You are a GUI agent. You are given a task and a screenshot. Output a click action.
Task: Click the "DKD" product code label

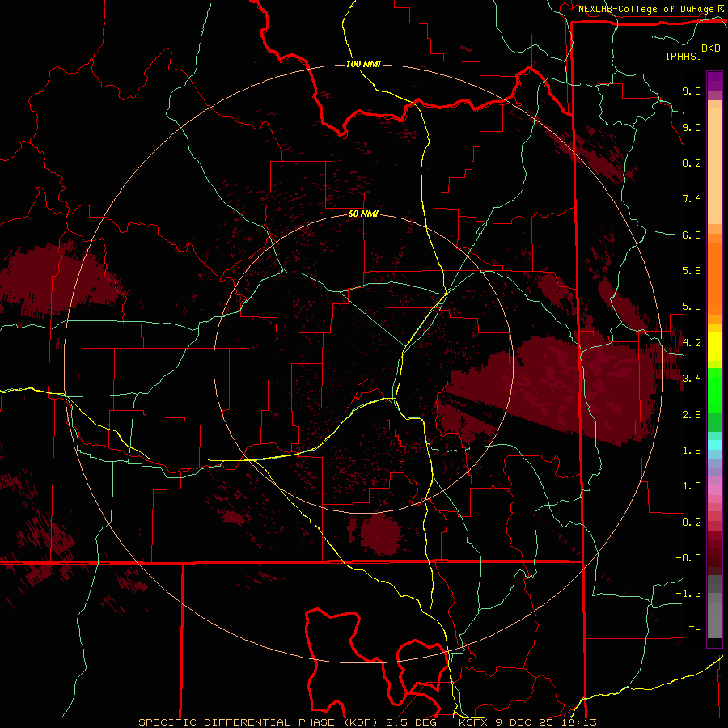[711, 49]
